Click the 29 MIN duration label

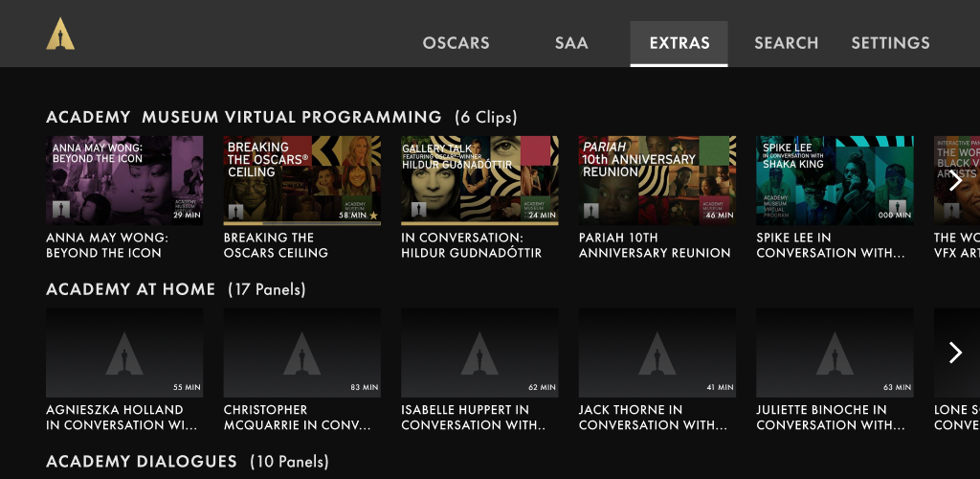(x=187, y=216)
